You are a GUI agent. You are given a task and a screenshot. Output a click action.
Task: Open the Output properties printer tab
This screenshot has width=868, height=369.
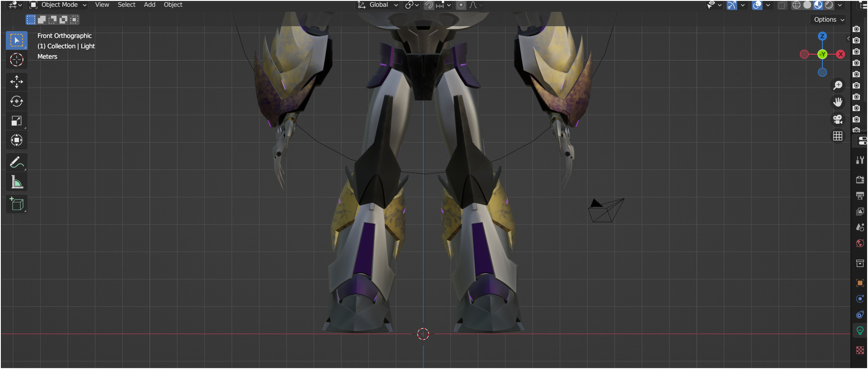click(x=860, y=196)
